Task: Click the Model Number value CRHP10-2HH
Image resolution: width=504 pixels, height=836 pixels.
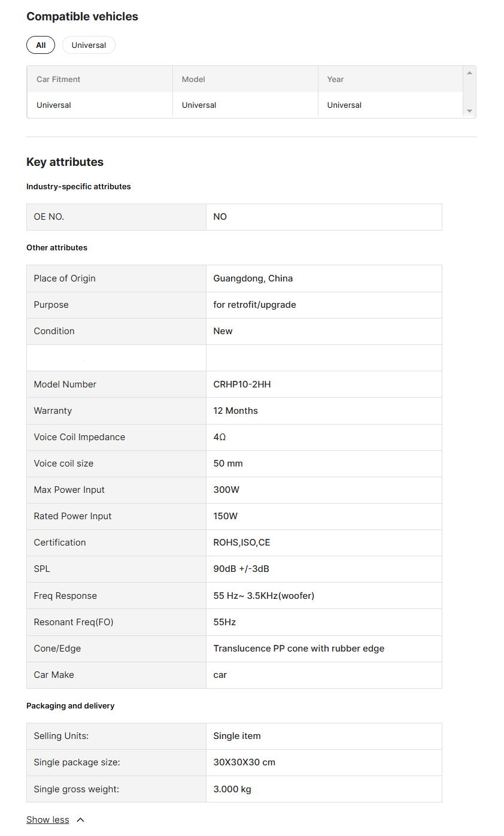Action: click(242, 384)
